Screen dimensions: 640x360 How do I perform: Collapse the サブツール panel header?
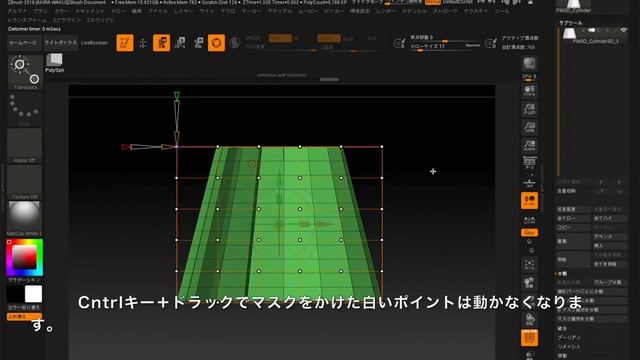571,22
